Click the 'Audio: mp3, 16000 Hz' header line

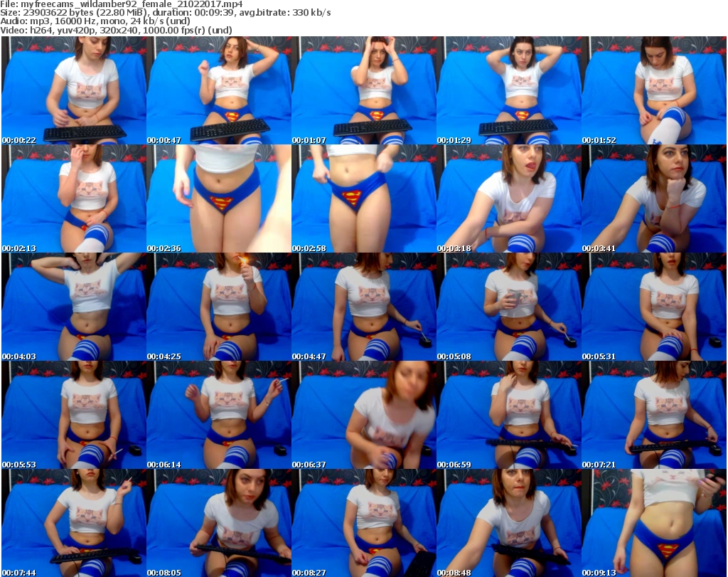click(95, 21)
